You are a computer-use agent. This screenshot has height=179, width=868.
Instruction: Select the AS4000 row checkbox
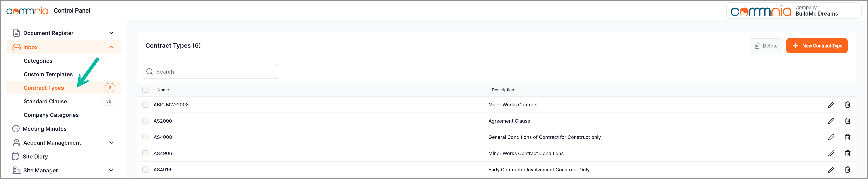point(145,137)
